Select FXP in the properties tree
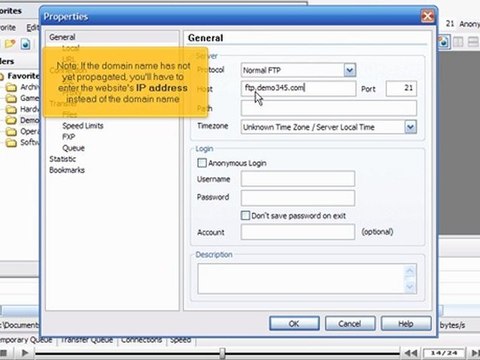 point(69,137)
